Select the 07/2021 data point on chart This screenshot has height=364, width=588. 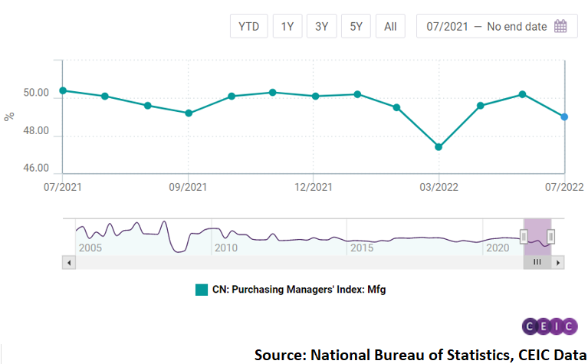point(63,90)
